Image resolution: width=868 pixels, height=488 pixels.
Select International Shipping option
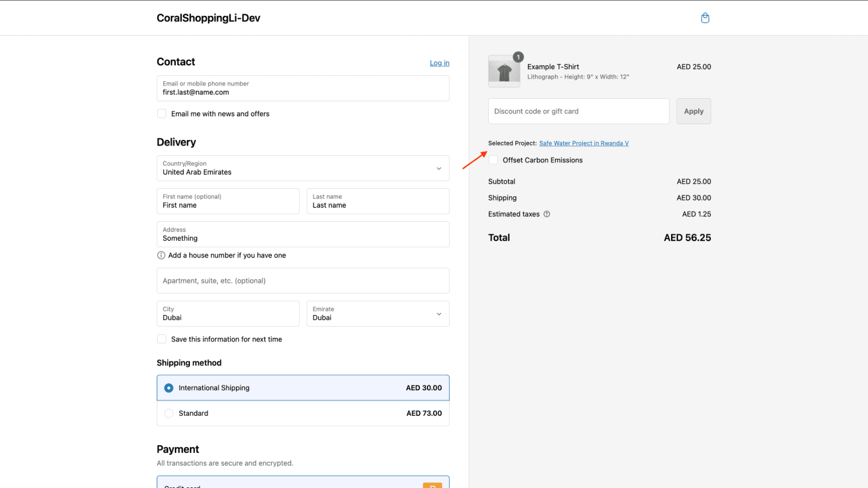click(169, 388)
